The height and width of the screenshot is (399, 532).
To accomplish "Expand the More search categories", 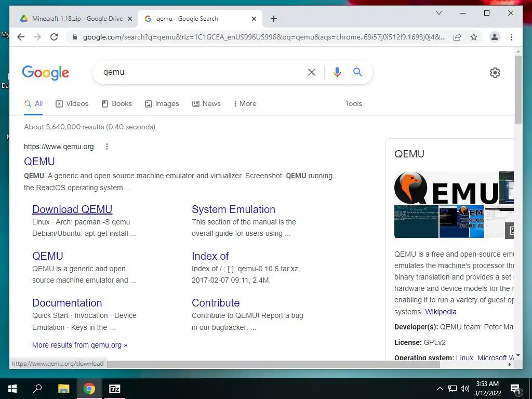I will [x=245, y=104].
